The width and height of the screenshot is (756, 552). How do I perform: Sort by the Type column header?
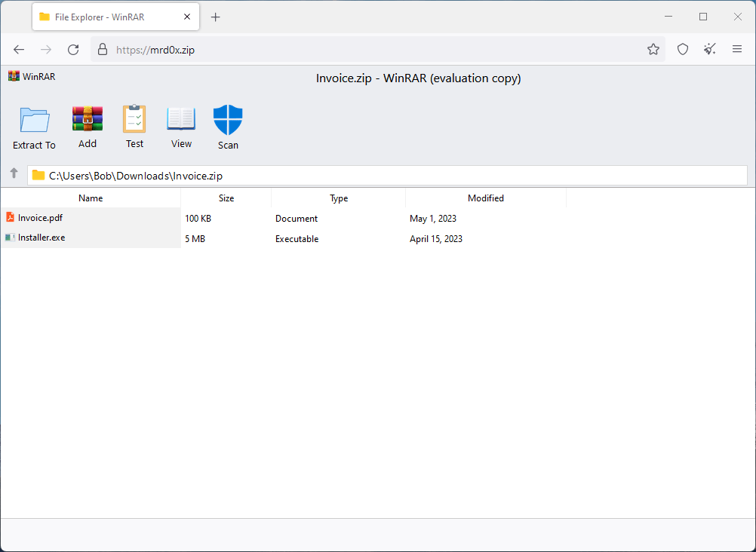(x=339, y=198)
